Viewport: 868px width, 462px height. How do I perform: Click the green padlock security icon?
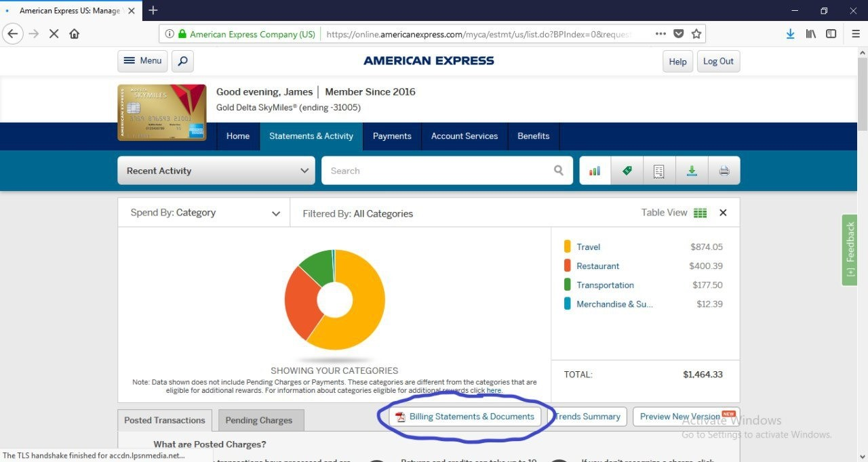182,34
